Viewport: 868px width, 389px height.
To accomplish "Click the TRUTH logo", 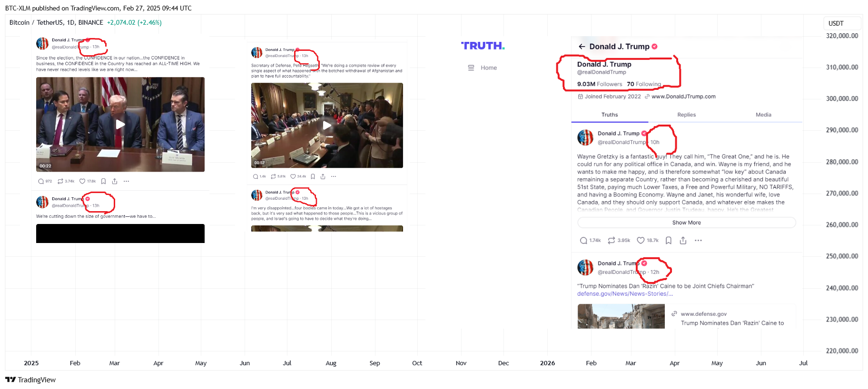I will click(x=483, y=46).
